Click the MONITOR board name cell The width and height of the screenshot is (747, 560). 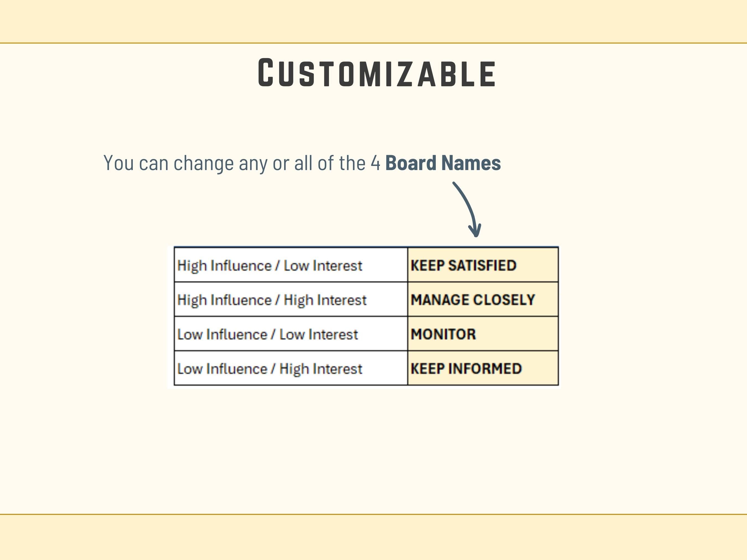[x=483, y=334]
